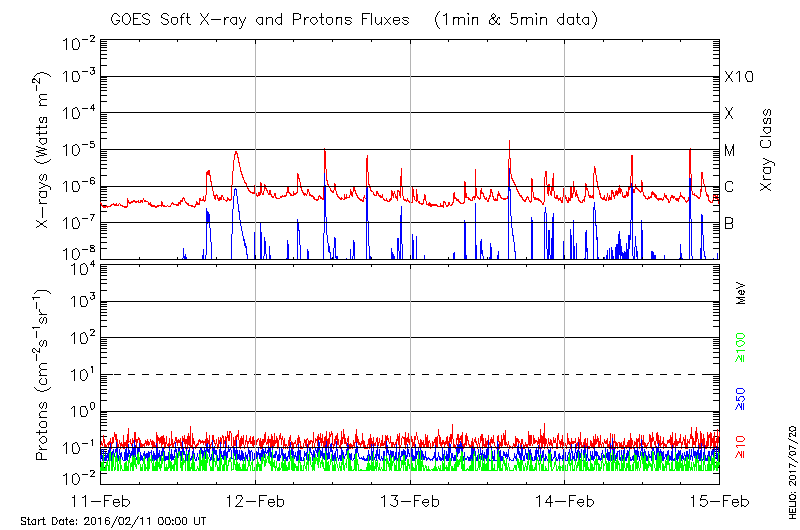Click the 15-Feb date label
Viewport: 800px width, 530px height.
(719, 500)
